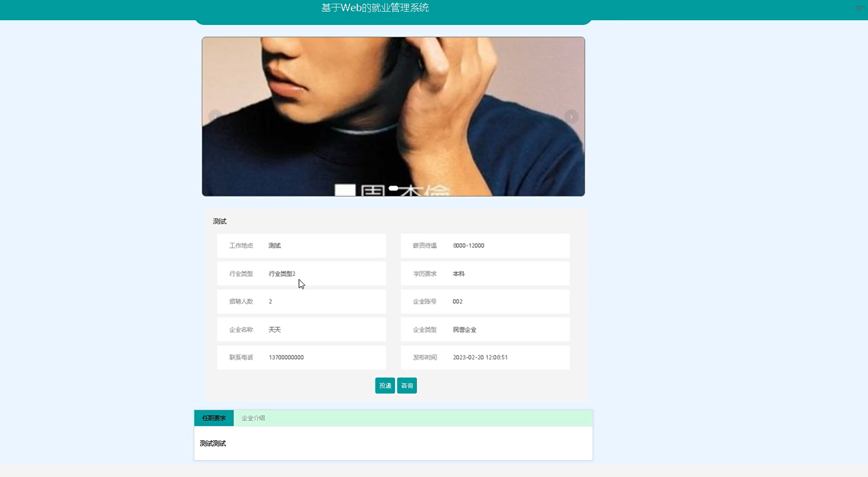Click the publish time 2023-02-20 12:08:51
868x477 pixels.
[480, 358]
